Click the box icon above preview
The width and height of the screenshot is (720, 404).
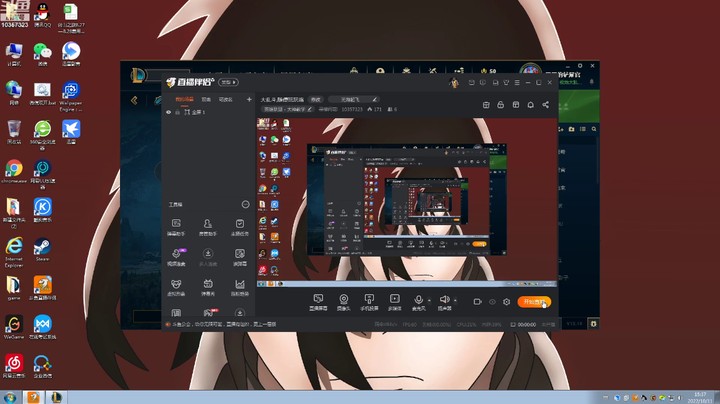486,105
